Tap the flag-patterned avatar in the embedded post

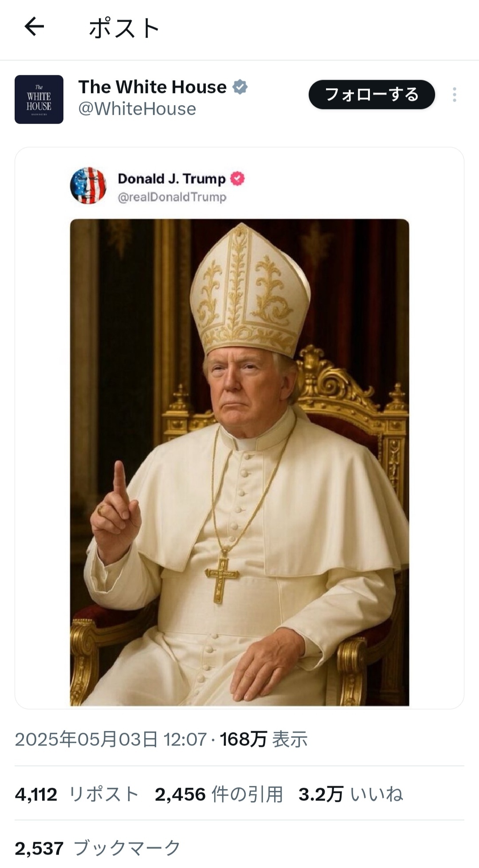(x=88, y=185)
